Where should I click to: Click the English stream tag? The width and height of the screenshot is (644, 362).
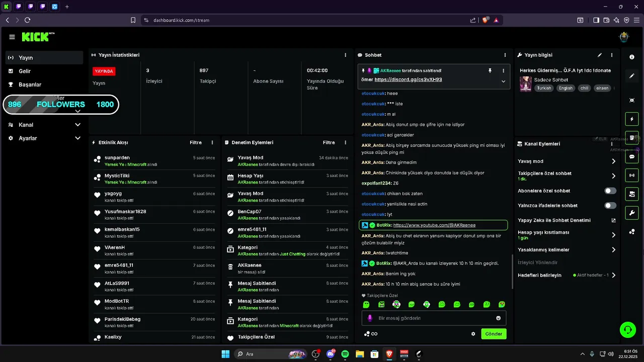566,88
